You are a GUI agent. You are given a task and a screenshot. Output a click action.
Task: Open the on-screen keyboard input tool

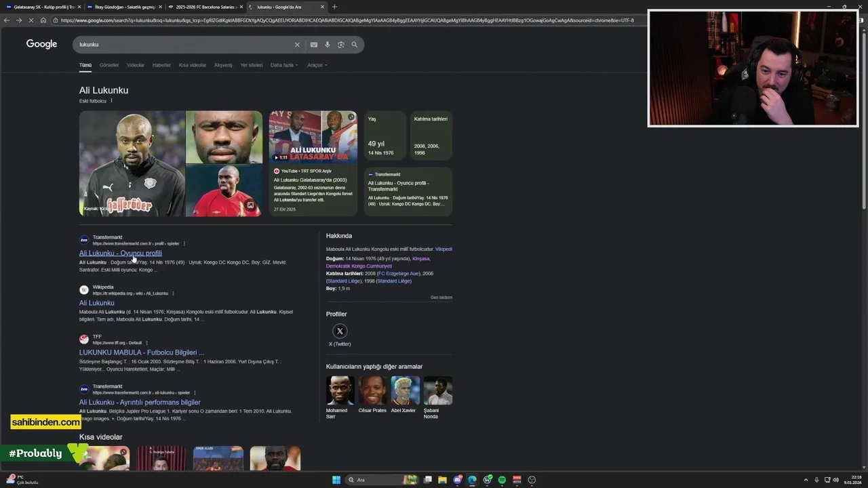[x=314, y=45]
